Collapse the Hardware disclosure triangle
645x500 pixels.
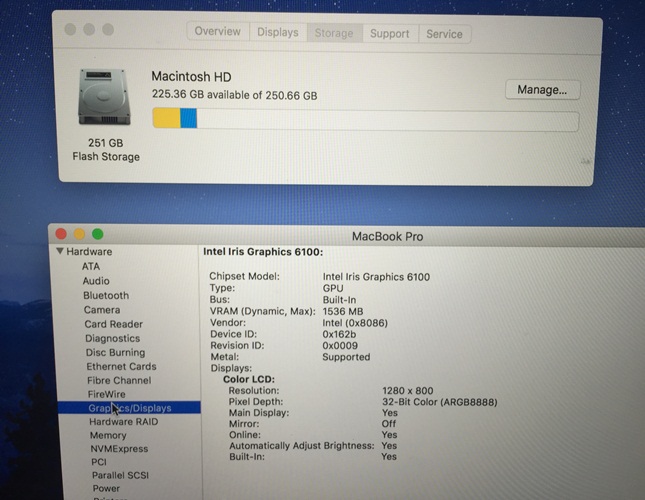point(60,251)
